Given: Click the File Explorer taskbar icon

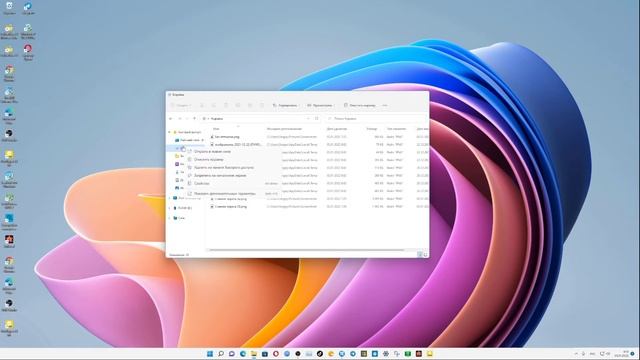Looking at the screenshot, I should click(x=254, y=353).
